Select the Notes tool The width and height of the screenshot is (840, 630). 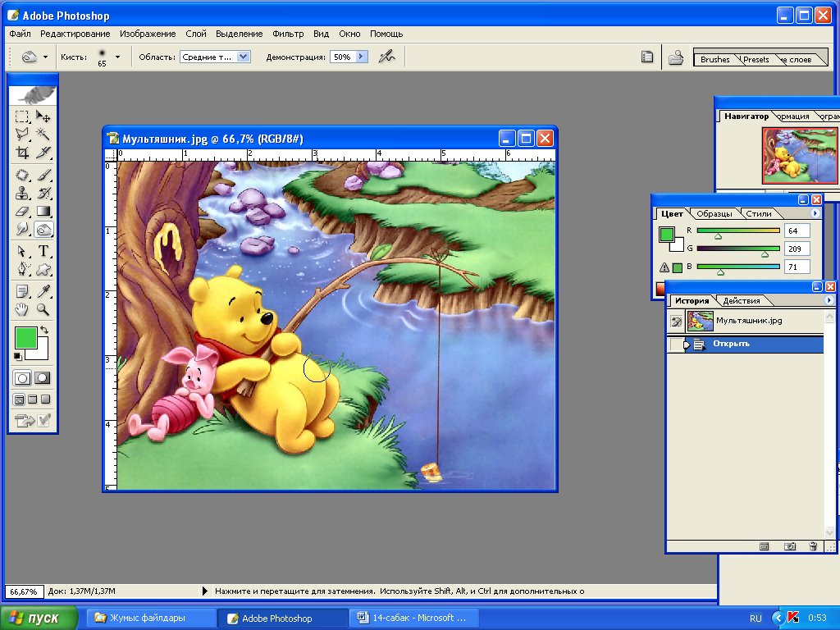(x=22, y=291)
